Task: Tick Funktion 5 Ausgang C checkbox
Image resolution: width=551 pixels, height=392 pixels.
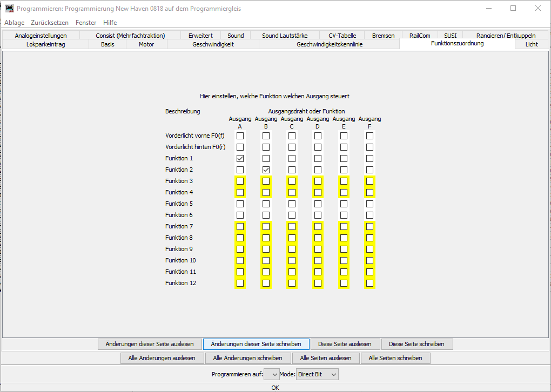Action: (x=292, y=204)
